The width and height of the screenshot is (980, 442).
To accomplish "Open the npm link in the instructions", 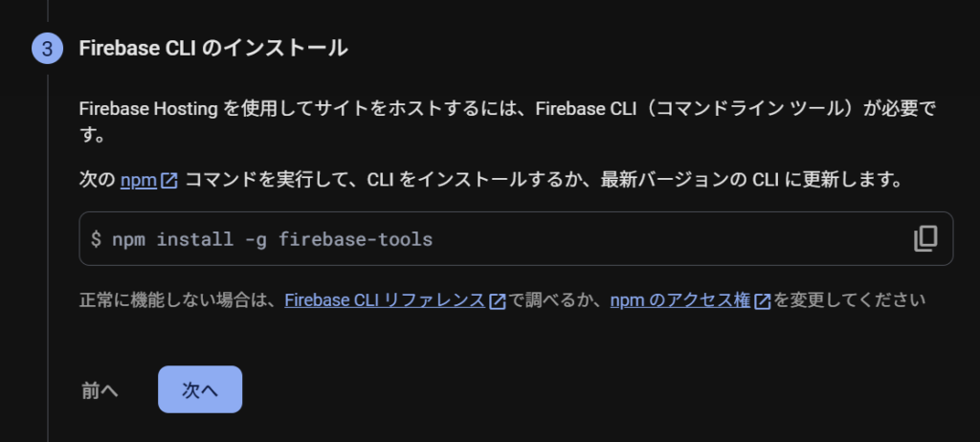I will pyautogui.click(x=136, y=180).
